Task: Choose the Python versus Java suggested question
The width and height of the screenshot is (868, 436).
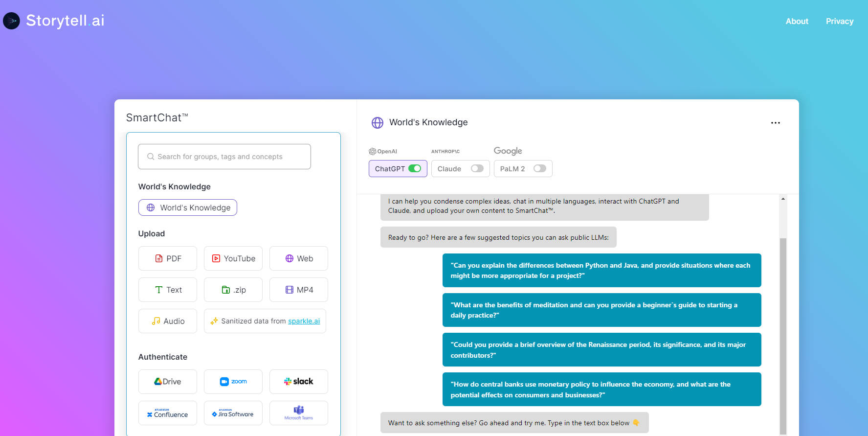Action: pos(602,270)
